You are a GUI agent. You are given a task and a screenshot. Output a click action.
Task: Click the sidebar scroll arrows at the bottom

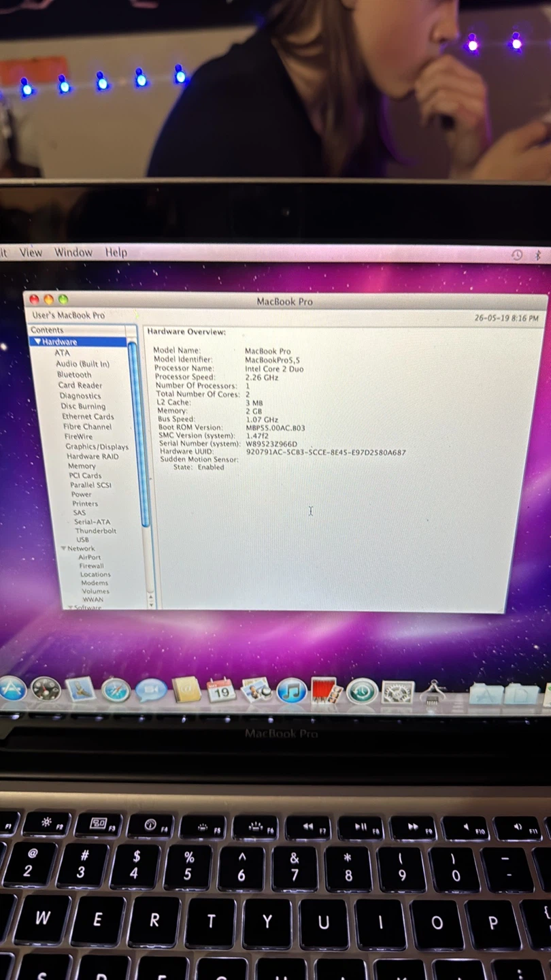click(150, 601)
